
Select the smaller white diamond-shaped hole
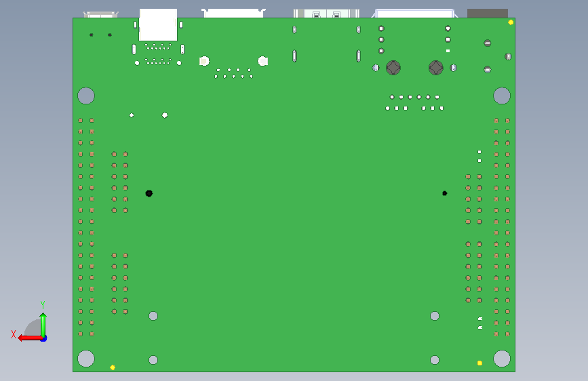click(x=132, y=115)
